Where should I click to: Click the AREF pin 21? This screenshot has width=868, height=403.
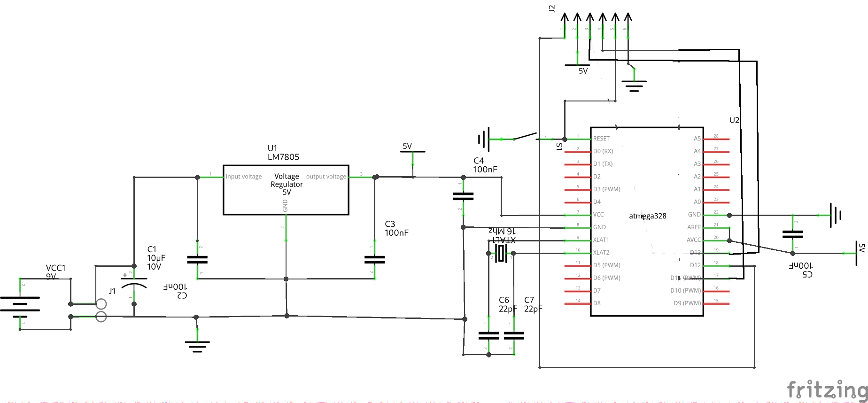[x=716, y=228]
